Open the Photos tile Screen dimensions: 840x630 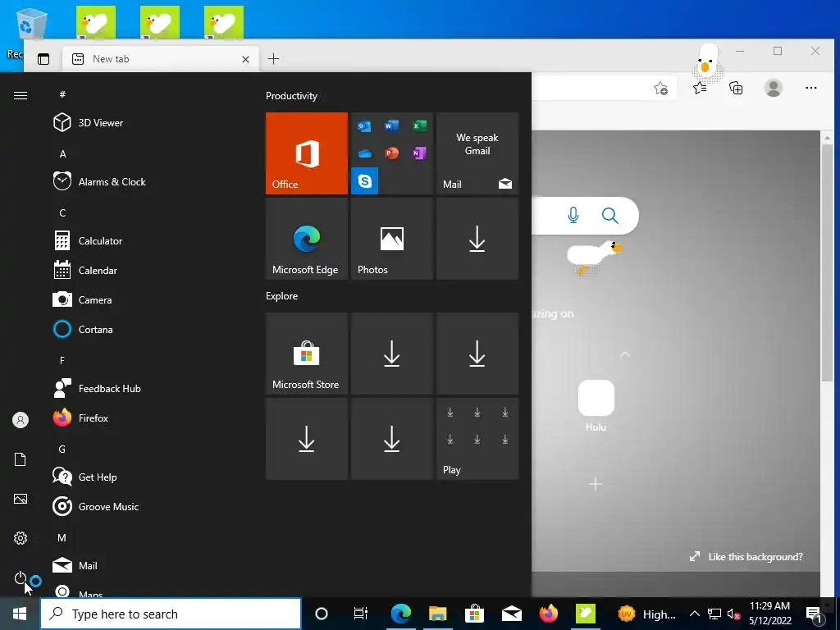391,239
